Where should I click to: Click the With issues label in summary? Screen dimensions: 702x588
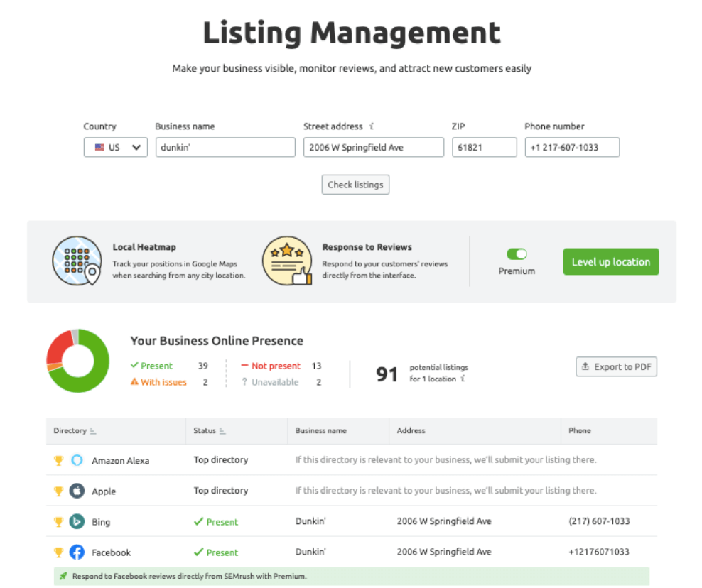pyautogui.click(x=163, y=382)
